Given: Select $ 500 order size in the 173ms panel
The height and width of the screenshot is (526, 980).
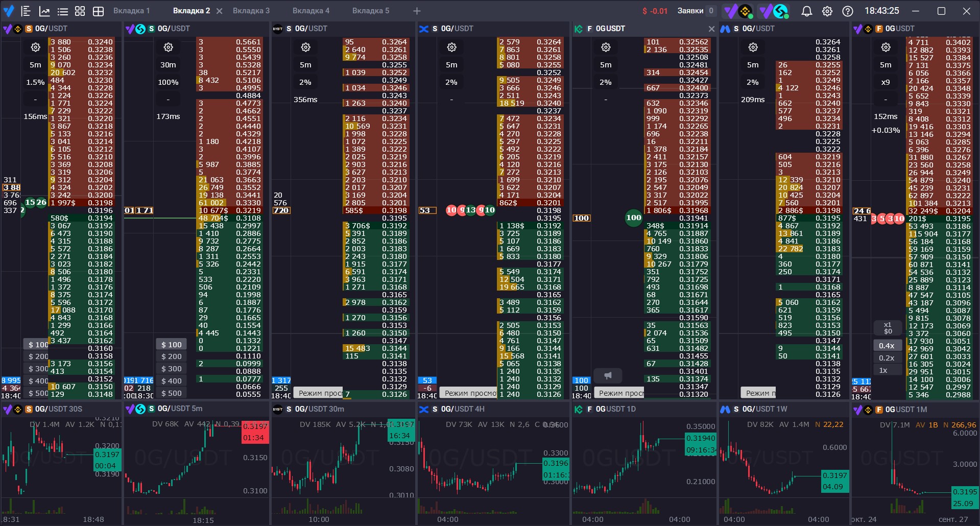Looking at the screenshot, I should point(171,393).
